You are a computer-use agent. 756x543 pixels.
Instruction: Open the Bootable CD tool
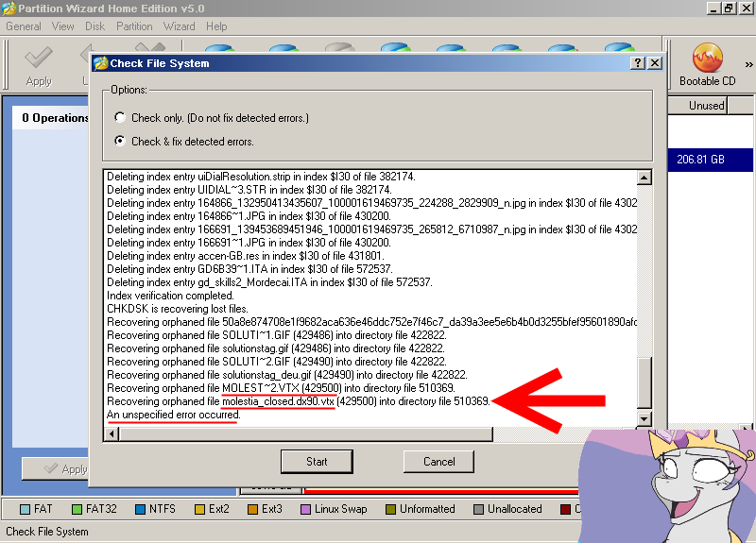707,65
